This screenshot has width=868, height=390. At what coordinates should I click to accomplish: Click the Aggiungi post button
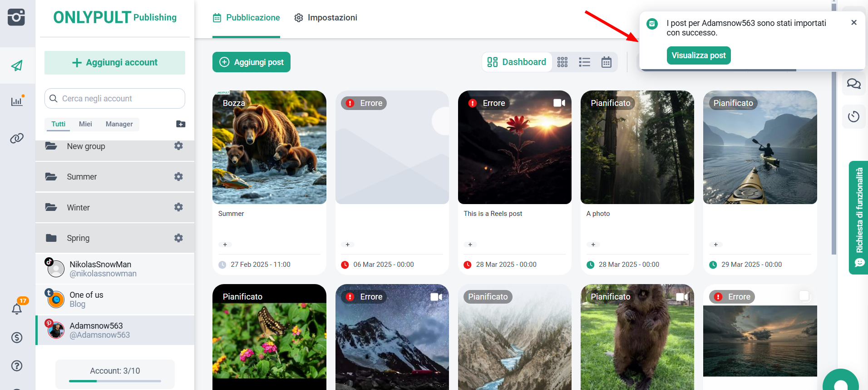click(x=252, y=62)
